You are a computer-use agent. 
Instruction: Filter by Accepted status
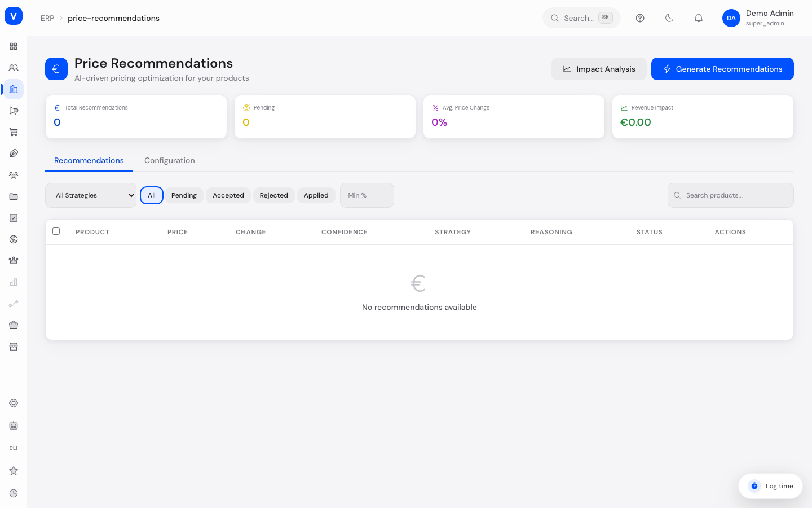click(x=228, y=195)
